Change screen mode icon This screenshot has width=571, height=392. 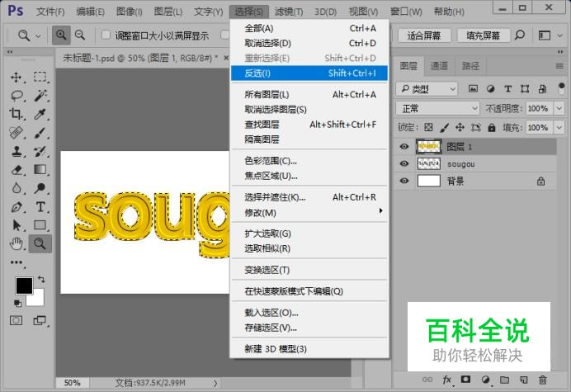pos(40,320)
